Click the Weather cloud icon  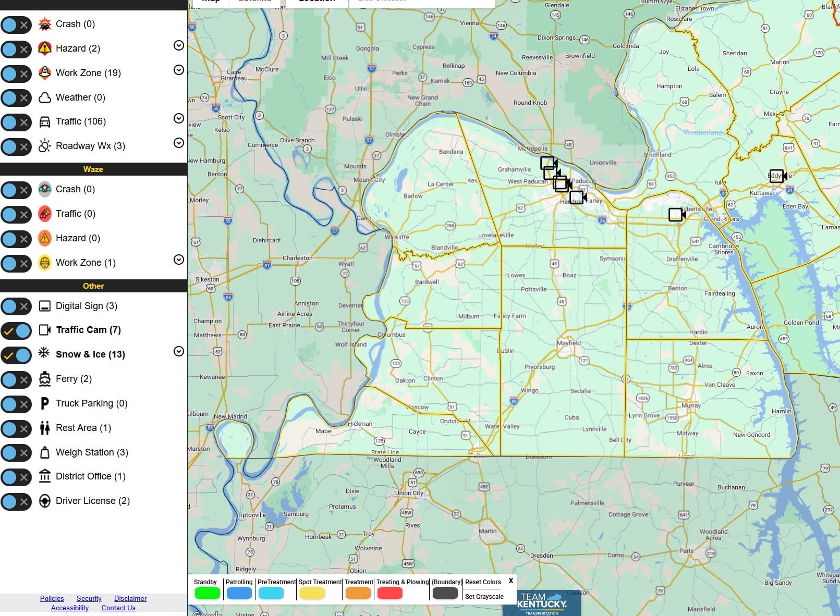(x=45, y=97)
